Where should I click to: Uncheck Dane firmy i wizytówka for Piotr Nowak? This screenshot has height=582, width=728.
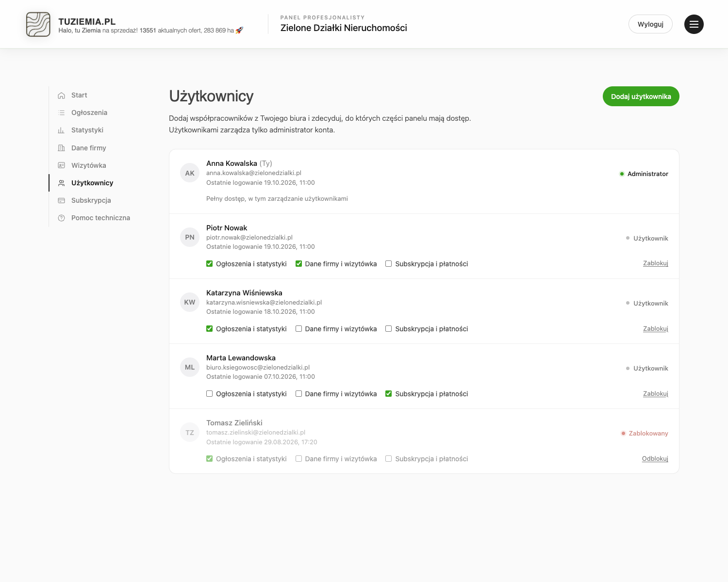coord(299,264)
